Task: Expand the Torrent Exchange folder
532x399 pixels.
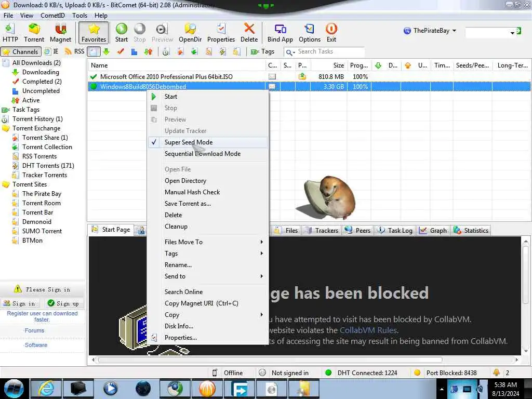Action: (x=36, y=128)
